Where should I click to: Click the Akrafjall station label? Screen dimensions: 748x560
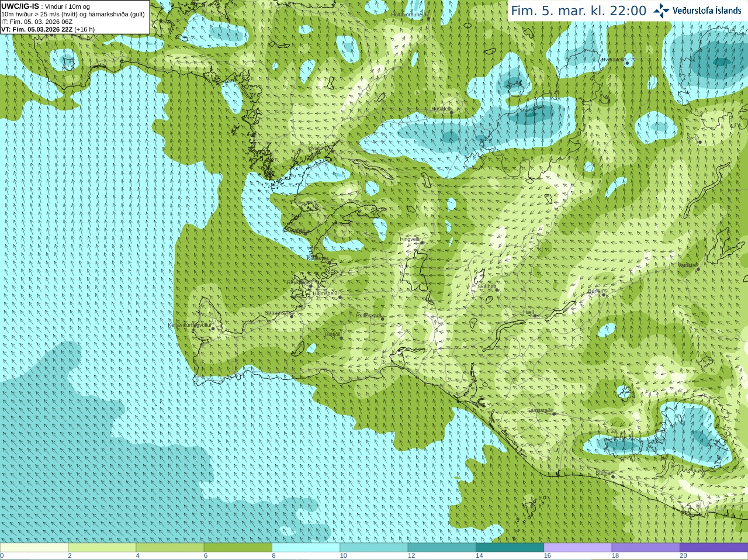pyautogui.click(x=297, y=231)
